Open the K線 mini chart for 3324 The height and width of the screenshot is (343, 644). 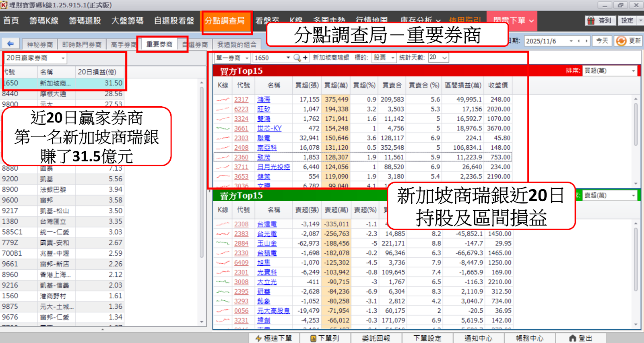(x=223, y=119)
